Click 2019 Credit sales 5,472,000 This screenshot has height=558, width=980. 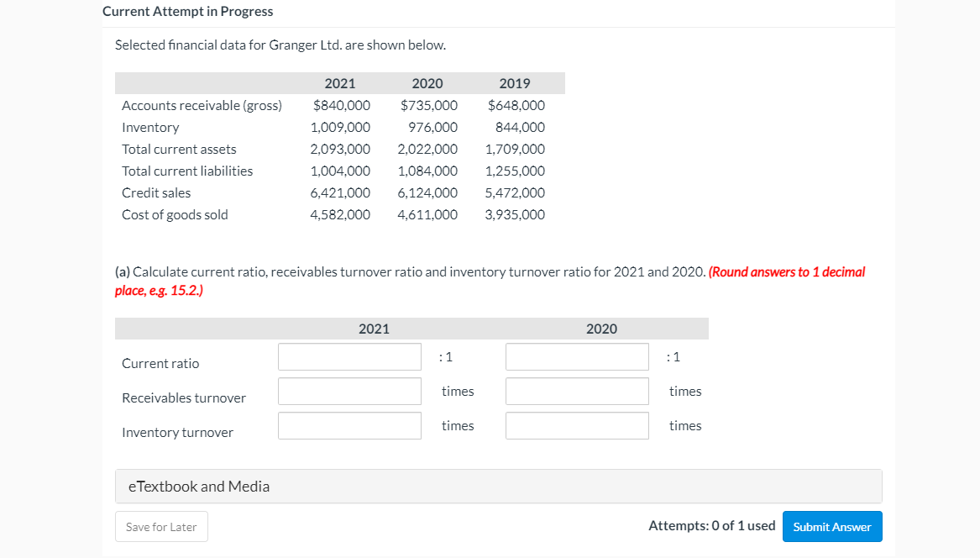coord(515,192)
